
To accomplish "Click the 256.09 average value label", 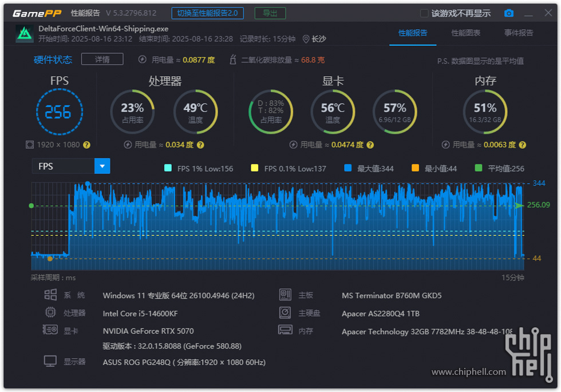I will click(539, 205).
